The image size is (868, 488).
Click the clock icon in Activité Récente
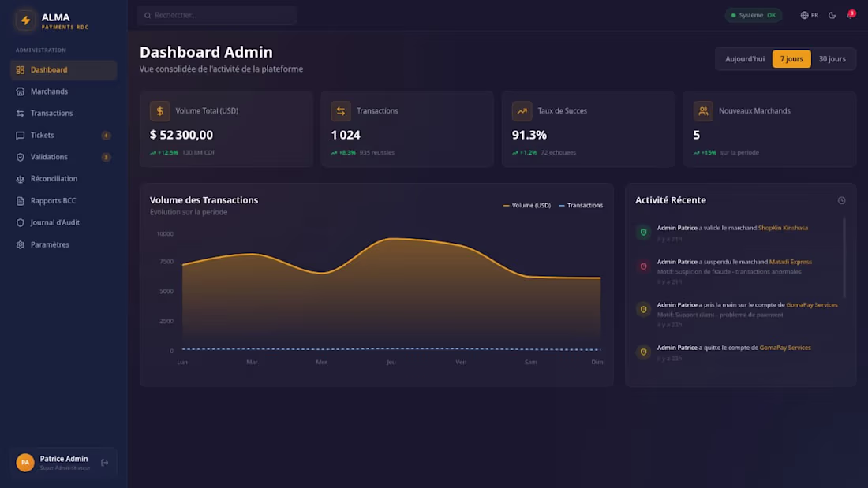coord(841,201)
